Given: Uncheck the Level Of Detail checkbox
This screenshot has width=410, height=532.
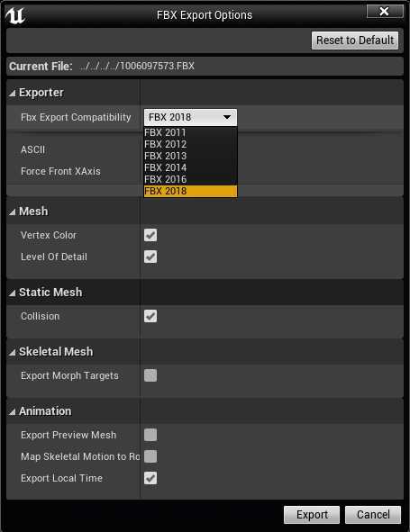Looking at the screenshot, I should coord(150,257).
